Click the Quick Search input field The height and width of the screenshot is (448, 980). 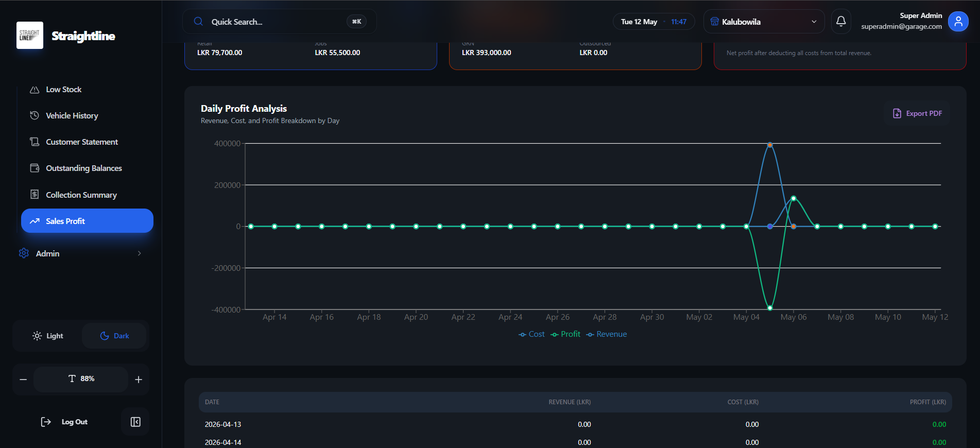(x=279, y=22)
